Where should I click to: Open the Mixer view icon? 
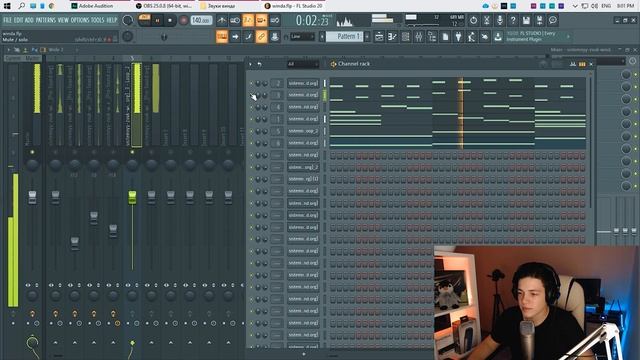[x=419, y=37]
